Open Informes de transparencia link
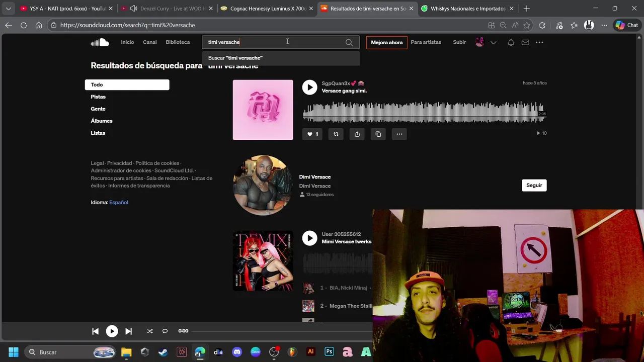Image resolution: width=644 pixels, height=362 pixels. tap(139, 186)
